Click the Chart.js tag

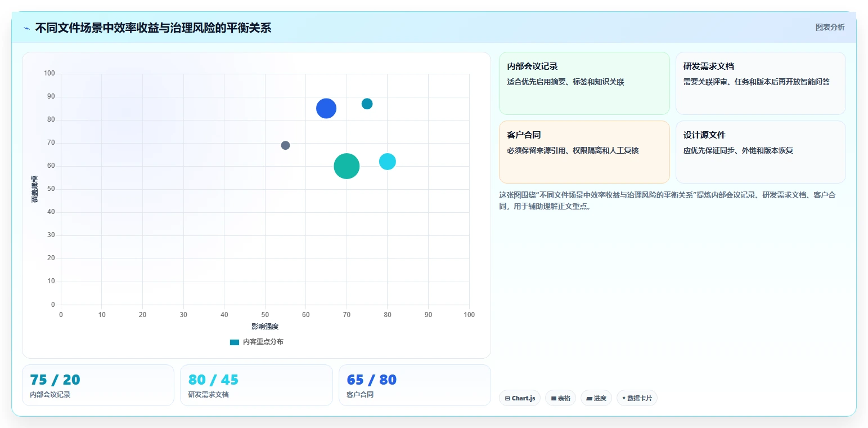pos(520,398)
